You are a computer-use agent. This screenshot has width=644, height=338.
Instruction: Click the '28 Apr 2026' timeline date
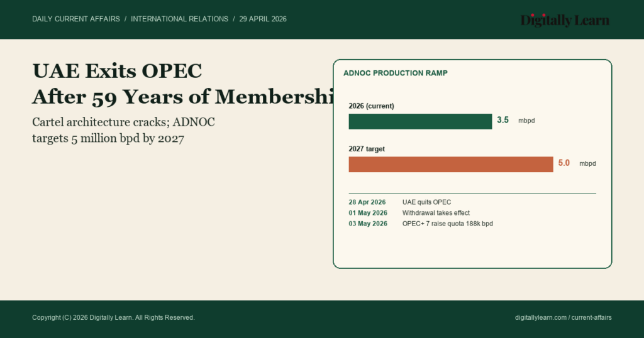click(x=367, y=202)
